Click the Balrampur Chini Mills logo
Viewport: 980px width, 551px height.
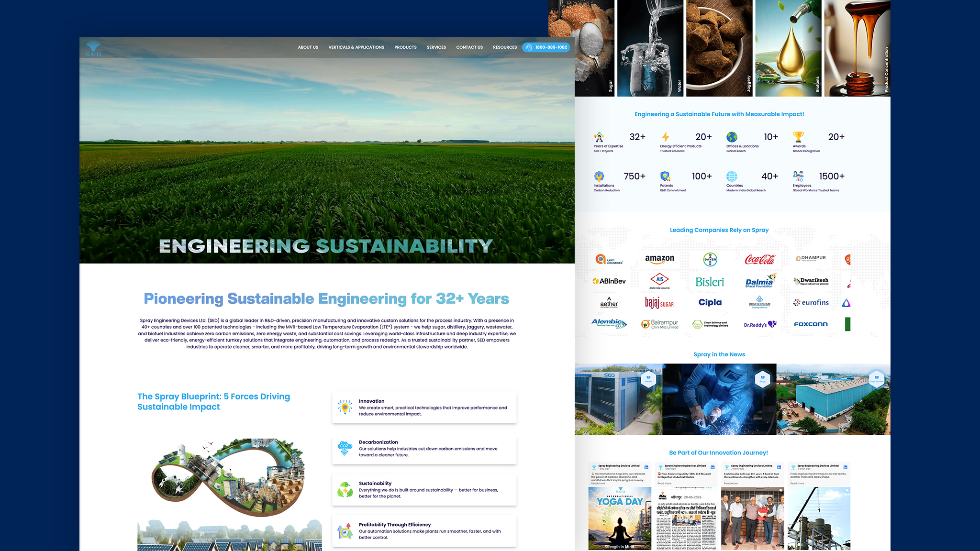(x=659, y=324)
